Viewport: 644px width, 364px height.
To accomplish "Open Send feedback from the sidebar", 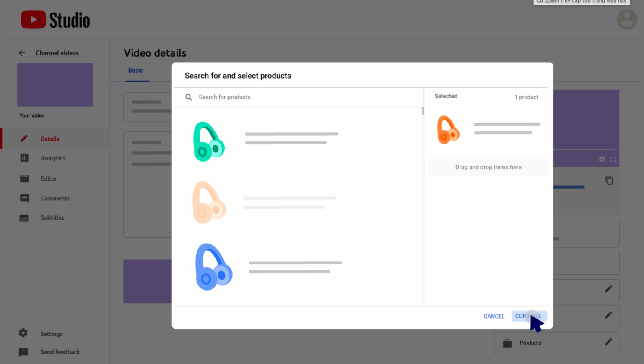I will (24, 352).
